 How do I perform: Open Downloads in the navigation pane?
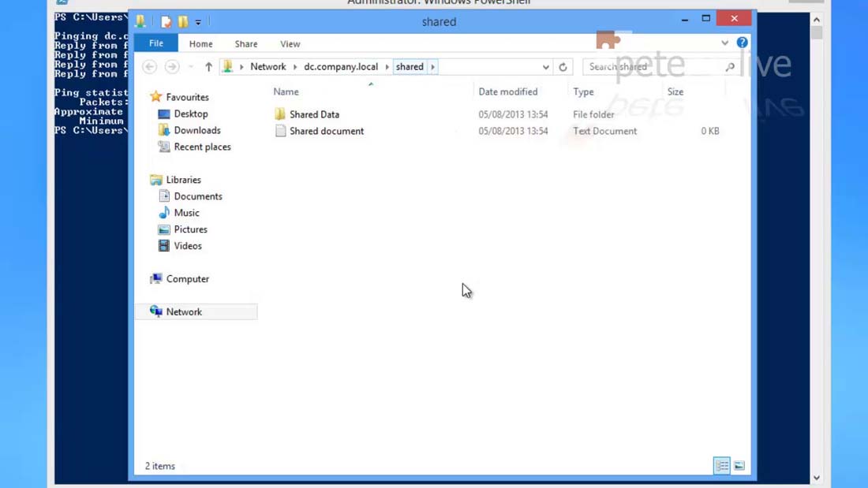pos(197,131)
